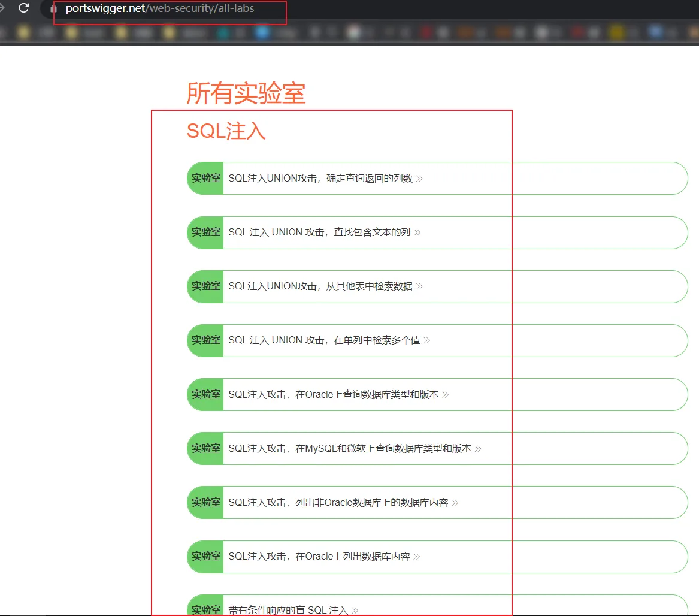The image size is (699, 616).
Task: Open the lab SQL注入UNION攻击，确定查询返回的列数
Action: [x=320, y=178]
